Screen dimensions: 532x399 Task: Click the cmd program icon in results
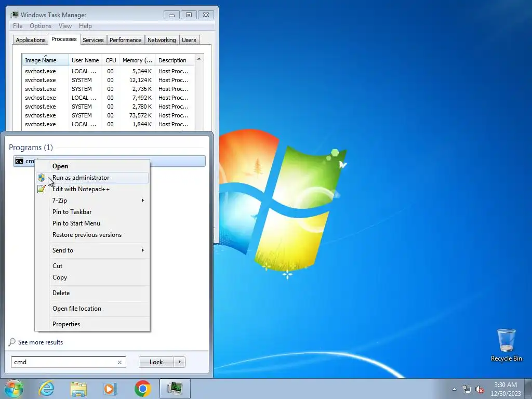tap(19, 161)
